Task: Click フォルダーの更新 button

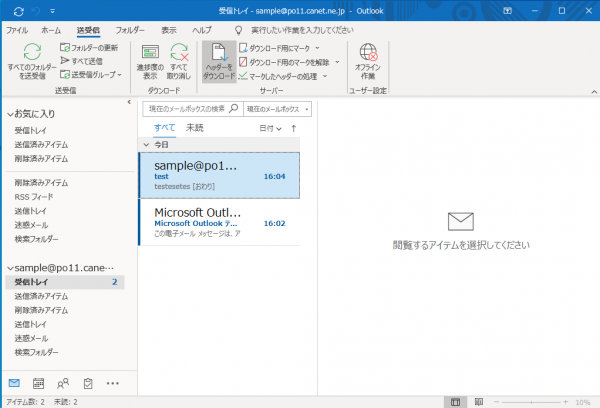Action: click(89, 47)
